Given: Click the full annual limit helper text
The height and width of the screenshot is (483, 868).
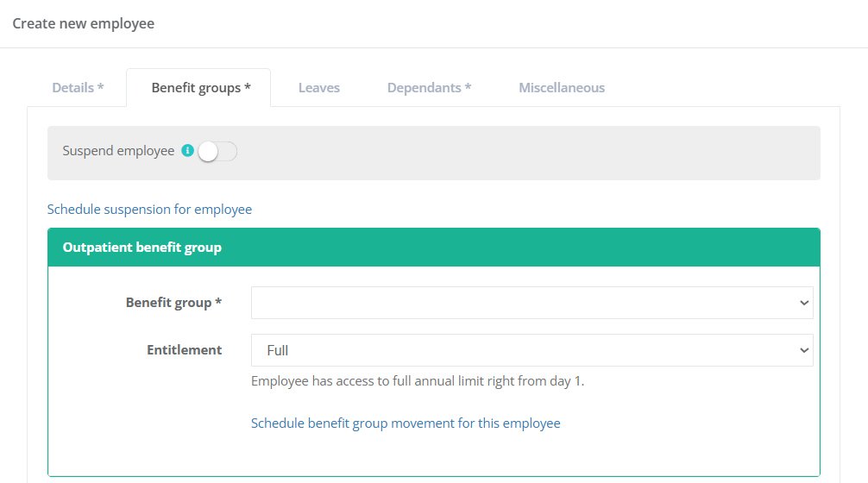Looking at the screenshot, I should [x=418, y=380].
